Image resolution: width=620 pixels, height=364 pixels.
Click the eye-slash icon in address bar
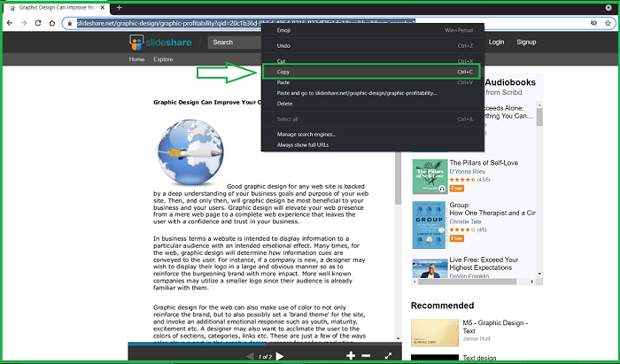pos(593,23)
